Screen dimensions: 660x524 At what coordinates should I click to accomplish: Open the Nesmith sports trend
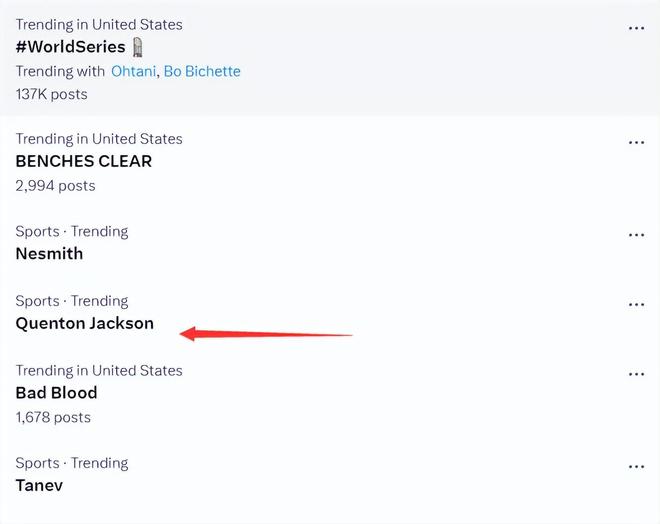[49, 254]
